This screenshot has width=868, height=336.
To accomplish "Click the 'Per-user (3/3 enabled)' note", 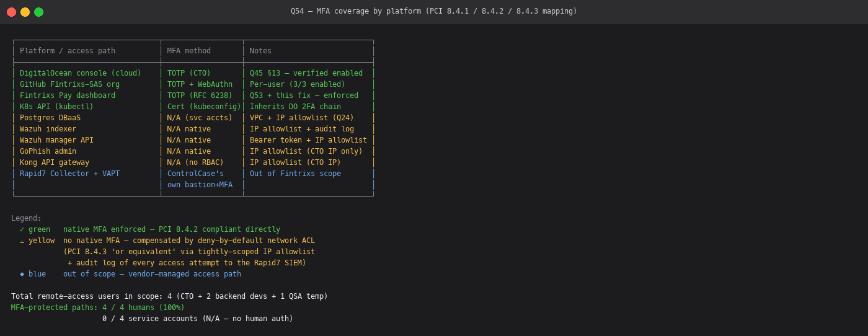I will [298, 84].
